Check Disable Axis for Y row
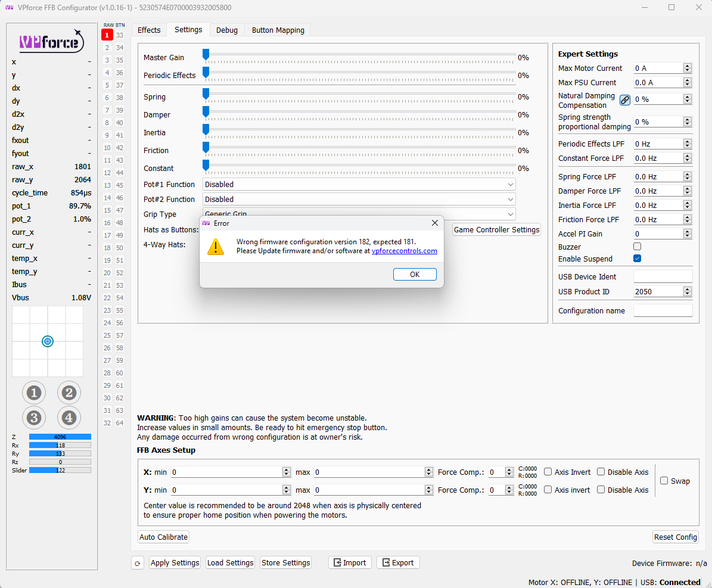Viewport: 712px width, 588px height. pyautogui.click(x=601, y=490)
